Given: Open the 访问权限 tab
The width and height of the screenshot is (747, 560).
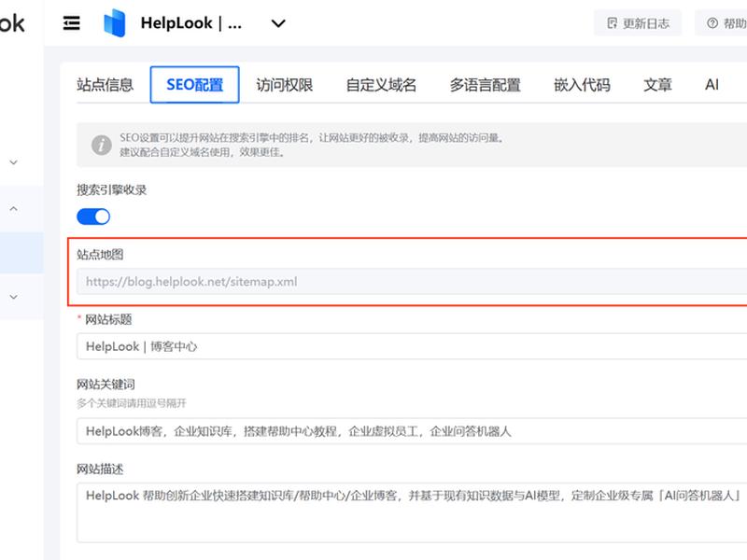Looking at the screenshot, I should pos(285,85).
